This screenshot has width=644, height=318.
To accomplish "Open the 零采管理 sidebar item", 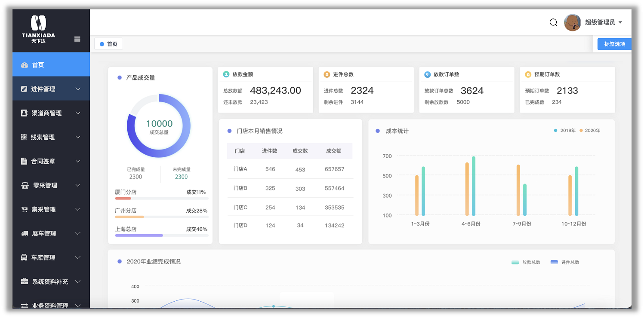I will (51, 185).
